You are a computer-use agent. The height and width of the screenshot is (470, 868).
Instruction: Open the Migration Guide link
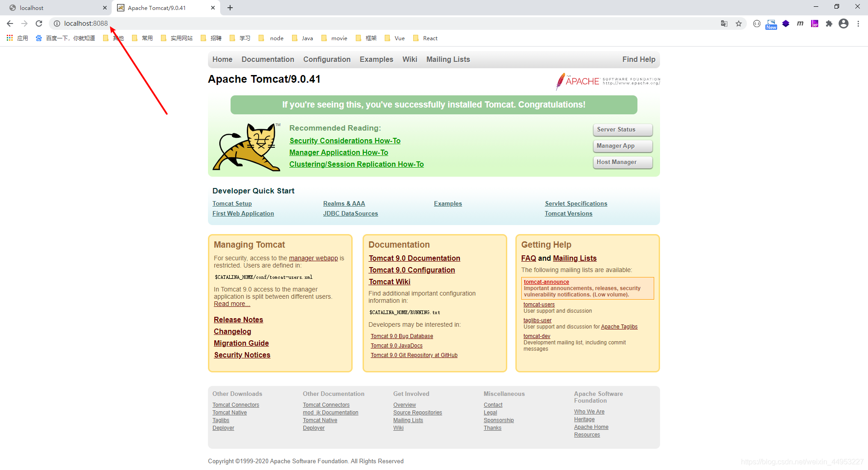(x=241, y=343)
